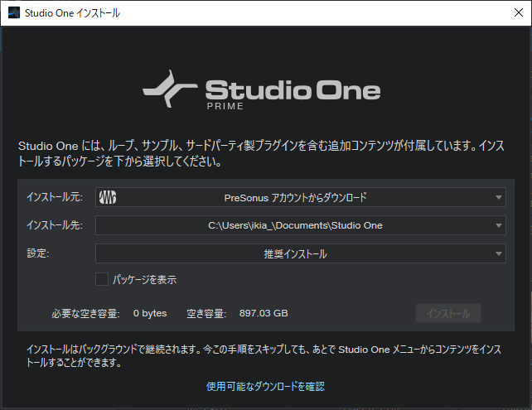Click the PreSonus logo icon in install source field
The width and height of the screenshot is (532, 410).
click(108, 197)
